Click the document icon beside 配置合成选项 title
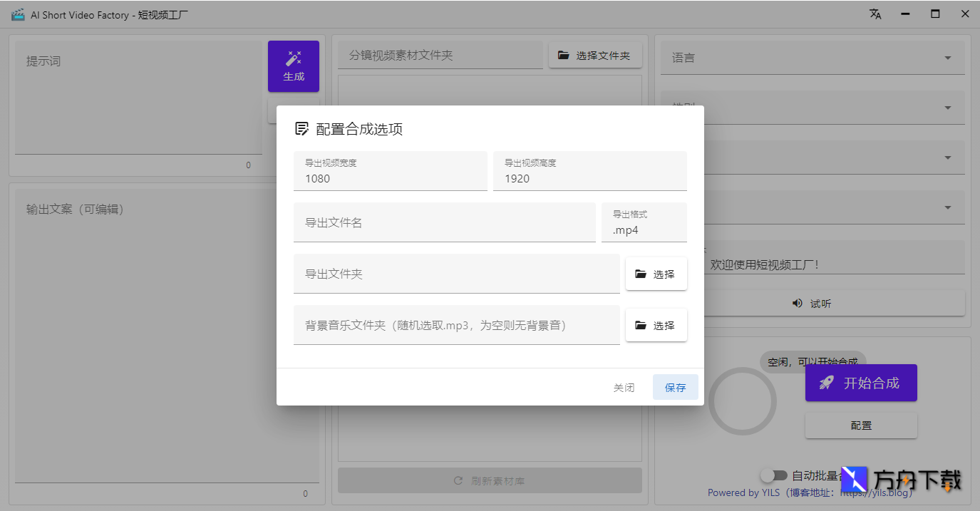The width and height of the screenshot is (980, 511). click(x=301, y=128)
